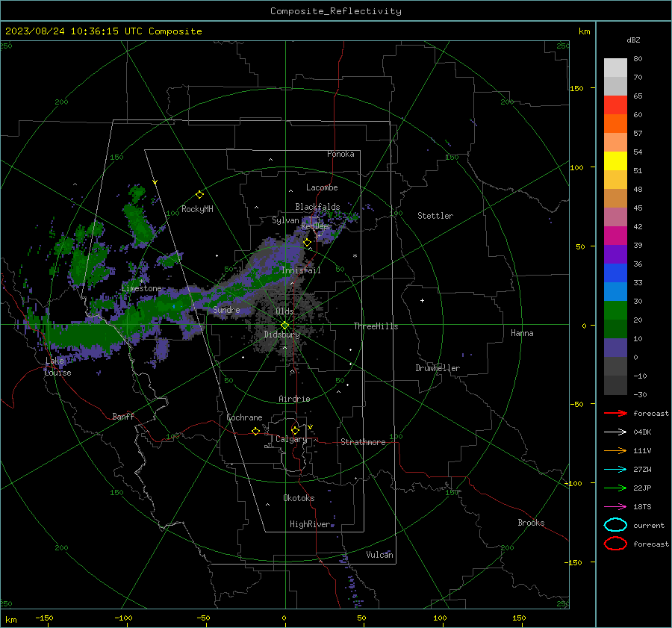Click the Vulcan city label

379,555
